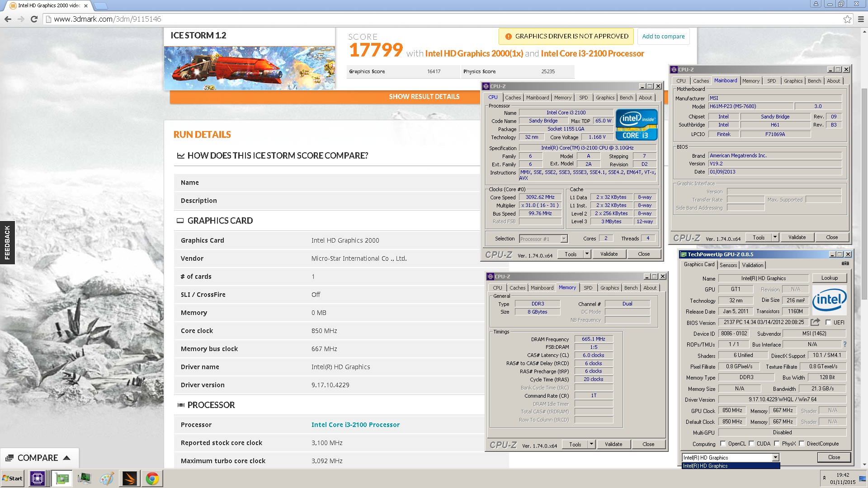The height and width of the screenshot is (488, 868).
Task: Click the GPU-Z graphics card taskbar icon
Action: tap(61, 479)
